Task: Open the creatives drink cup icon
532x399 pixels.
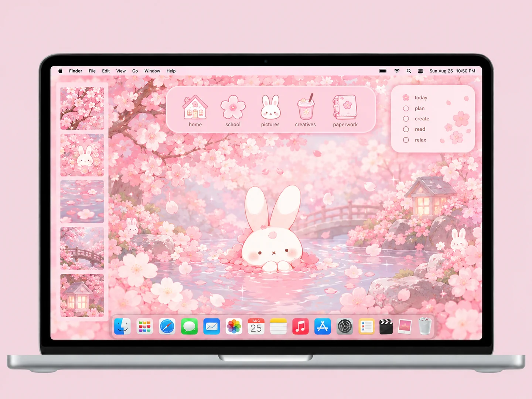Action: pyautogui.click(x=306, y=107)
